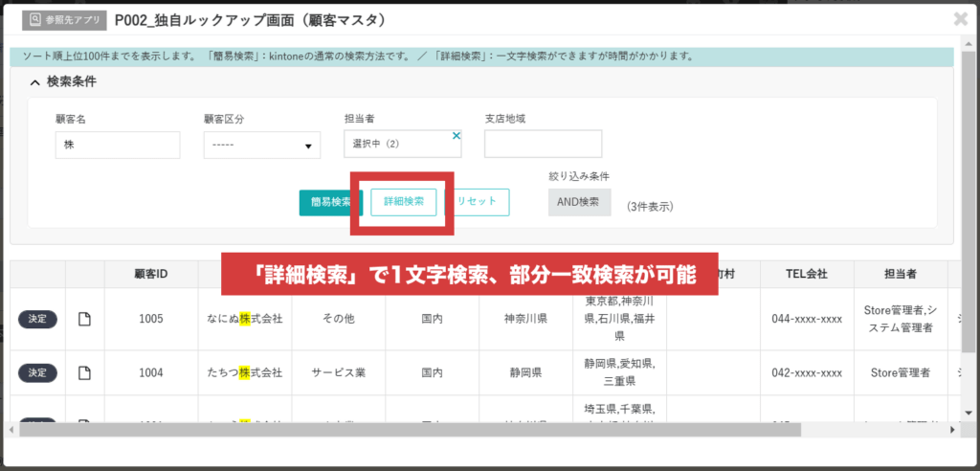Click into the 支店地域 input field

tap(543, 144)
